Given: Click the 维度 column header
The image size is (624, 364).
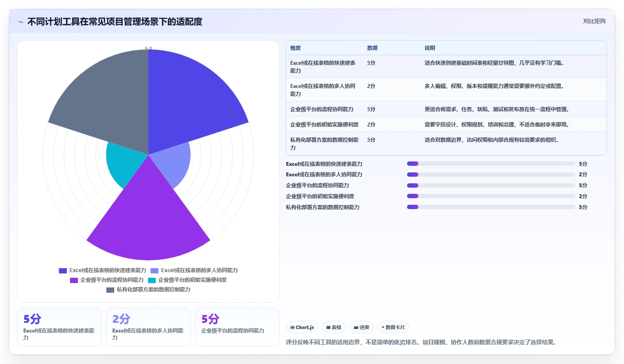Looking at the screenshot, I should point(295,48).
